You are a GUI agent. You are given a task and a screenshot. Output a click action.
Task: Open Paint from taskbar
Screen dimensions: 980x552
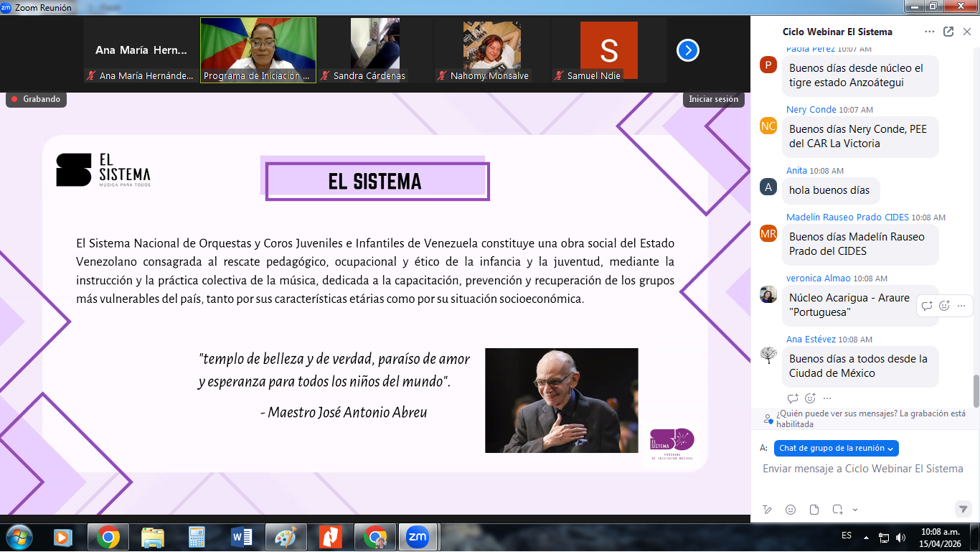tap(286, 536)
